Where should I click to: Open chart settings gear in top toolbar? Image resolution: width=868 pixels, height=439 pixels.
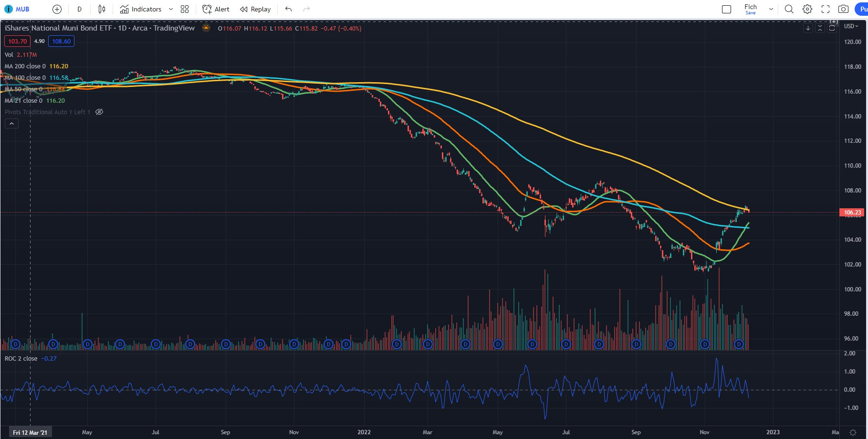[x=807, y=9]
